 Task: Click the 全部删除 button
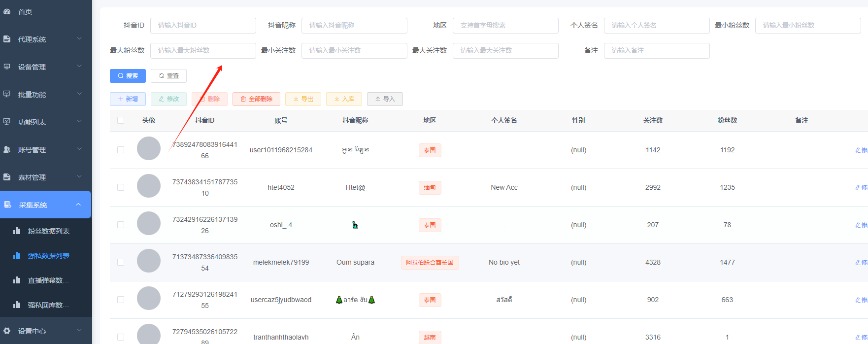[x=256, y=99]
